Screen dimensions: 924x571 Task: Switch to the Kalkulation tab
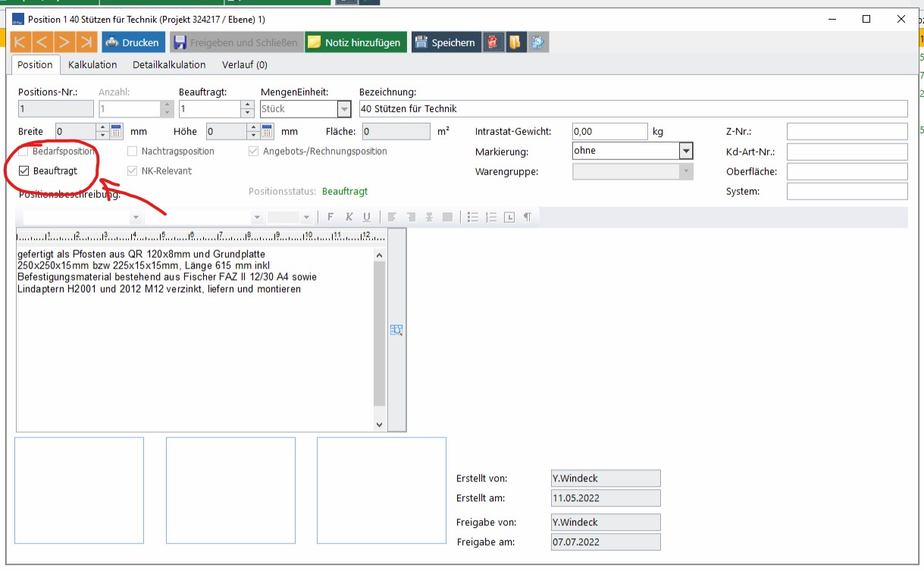click(x=92, y=64)
